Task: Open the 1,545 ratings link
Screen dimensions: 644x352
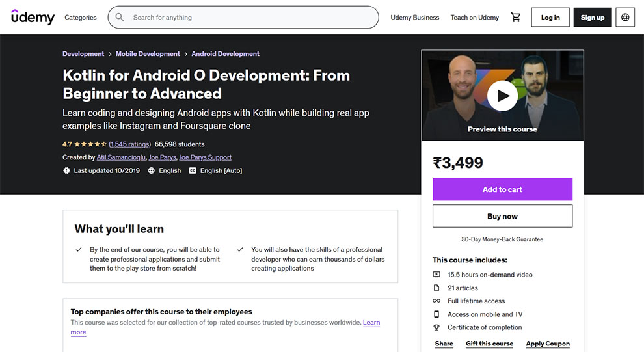Action: coord(130,144)
